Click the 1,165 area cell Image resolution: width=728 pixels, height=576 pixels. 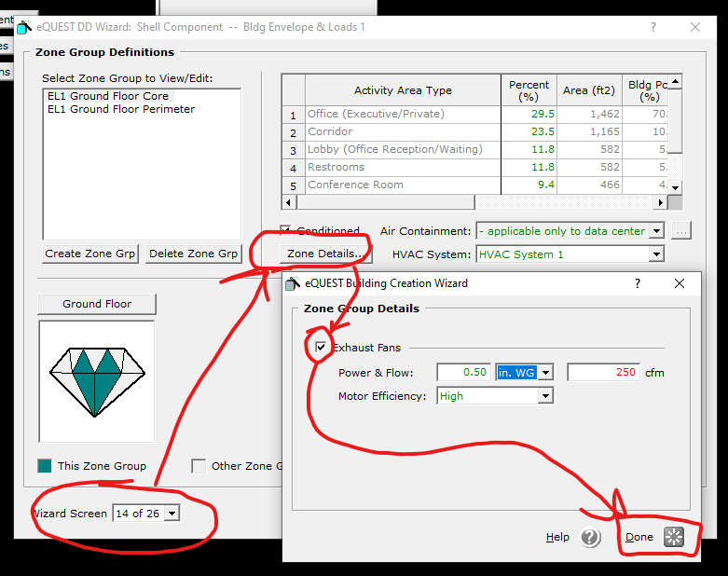coord(590,131)
